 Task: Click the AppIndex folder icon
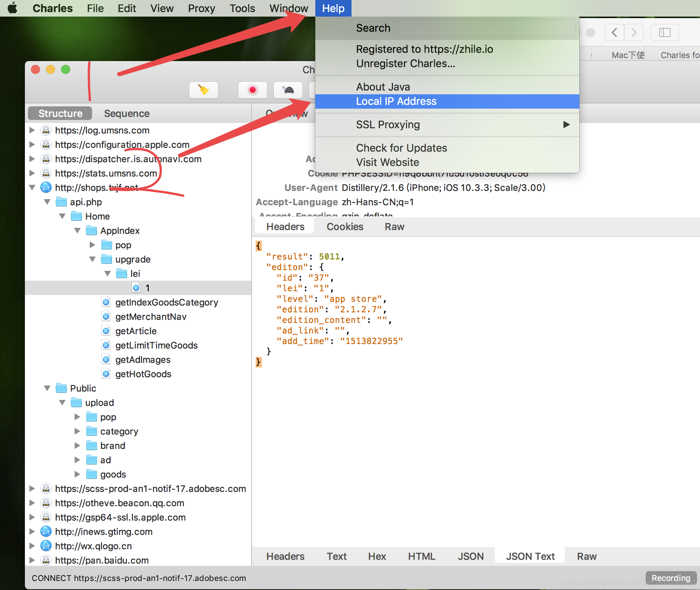[91, 230]
